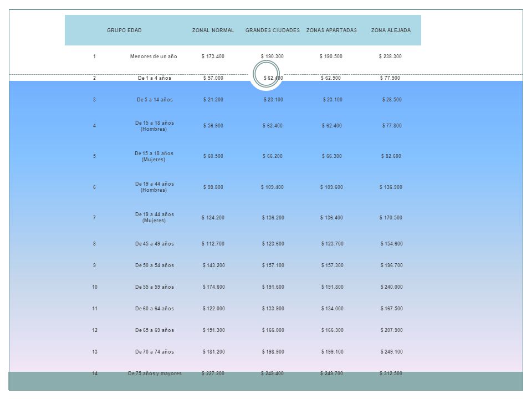Click the value $ 28.500
The image size is (532, 399).
(392, 100)
